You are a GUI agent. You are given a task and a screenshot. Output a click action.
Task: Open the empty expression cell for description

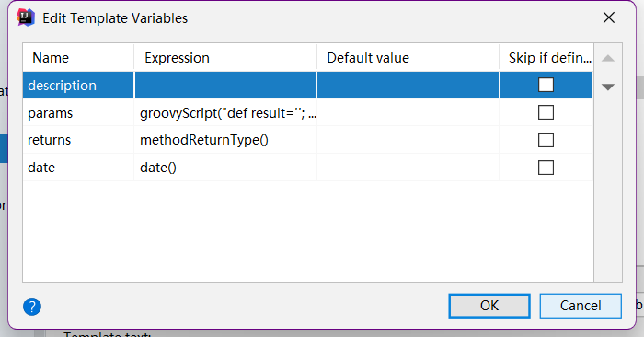[x=225, y=85]
